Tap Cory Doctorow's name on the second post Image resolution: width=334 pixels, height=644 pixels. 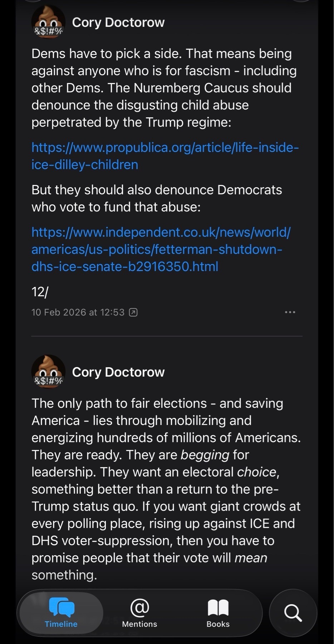[x=118, y=372]
